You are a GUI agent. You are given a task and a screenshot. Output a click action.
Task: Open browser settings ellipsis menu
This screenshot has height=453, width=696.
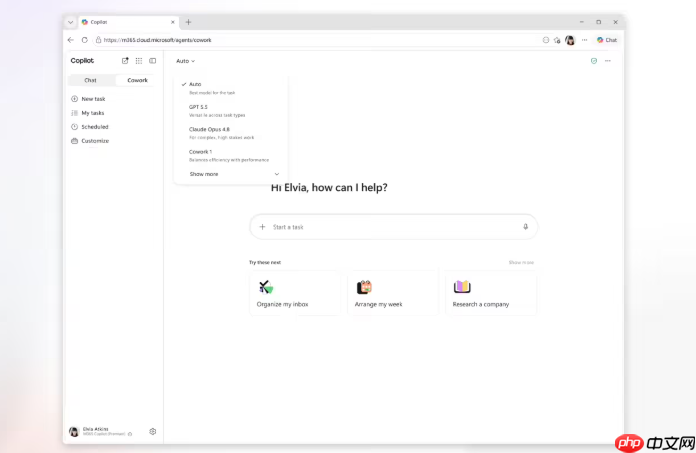coord(585,40)
